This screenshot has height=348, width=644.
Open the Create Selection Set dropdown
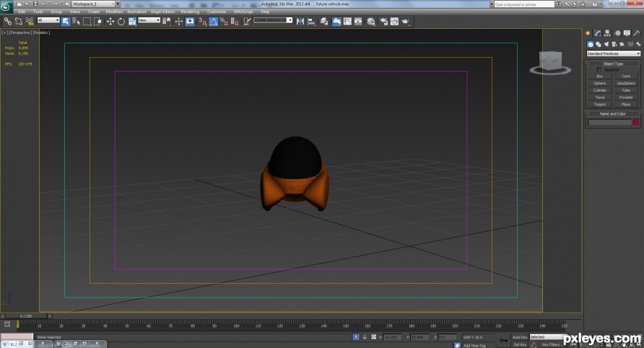tap(273, 20)
